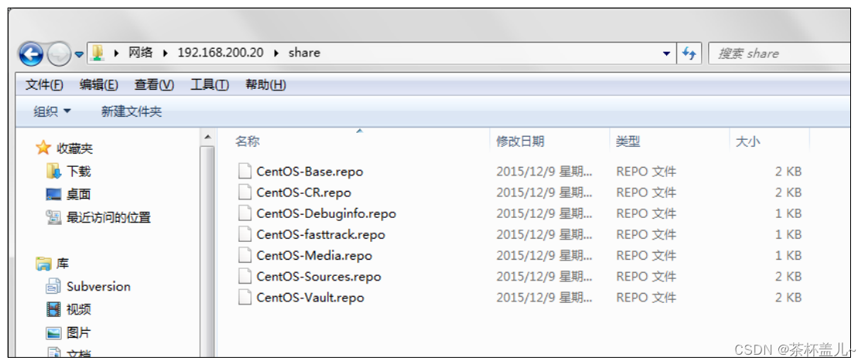Viewport: 868px width, 364px height.
Task: Expand the arrow before 网络 in the address bar
Action: [x=116, y=53]
